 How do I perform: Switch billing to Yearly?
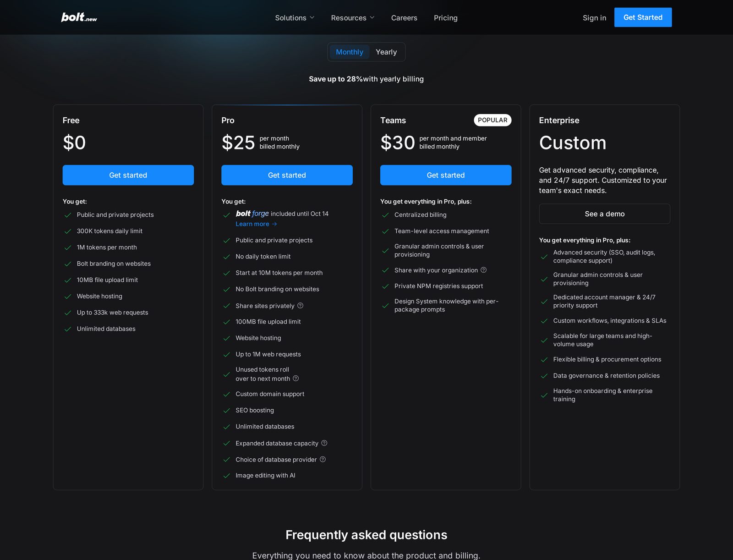386,52
